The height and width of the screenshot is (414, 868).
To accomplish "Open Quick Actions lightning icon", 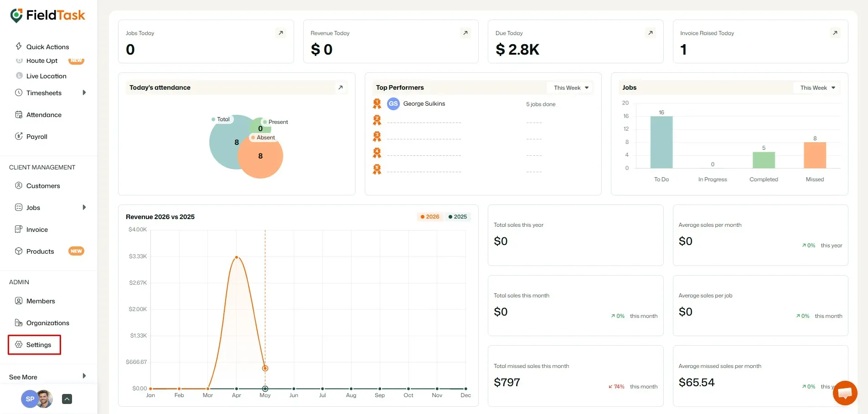I will [19, 46].
